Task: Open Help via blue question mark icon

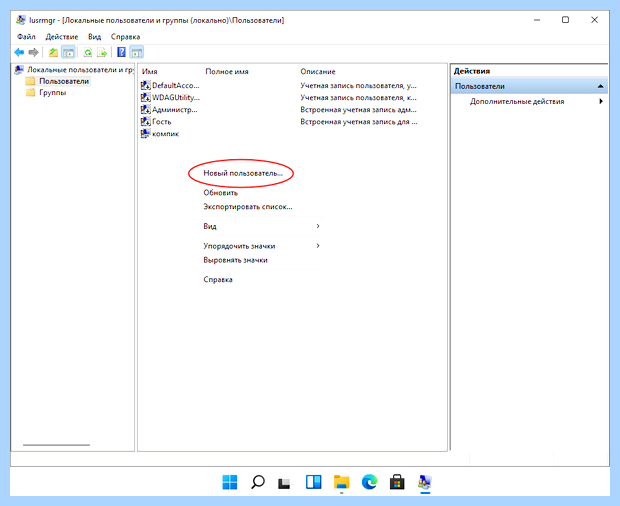Action: 121,52
